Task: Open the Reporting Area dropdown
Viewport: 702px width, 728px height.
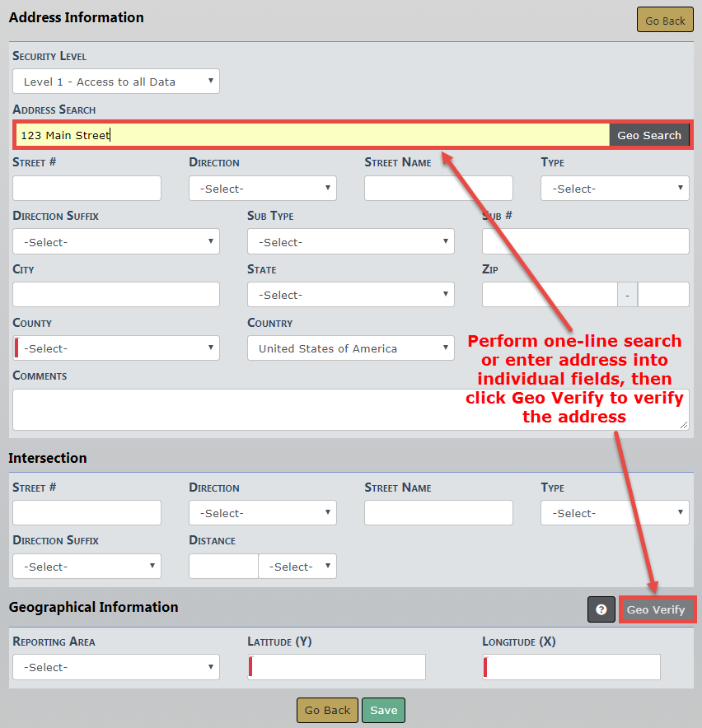Action: coord(116,667)
